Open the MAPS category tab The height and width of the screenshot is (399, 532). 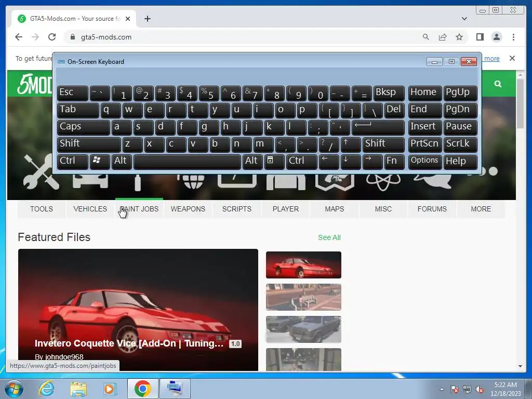coord(335,209)
